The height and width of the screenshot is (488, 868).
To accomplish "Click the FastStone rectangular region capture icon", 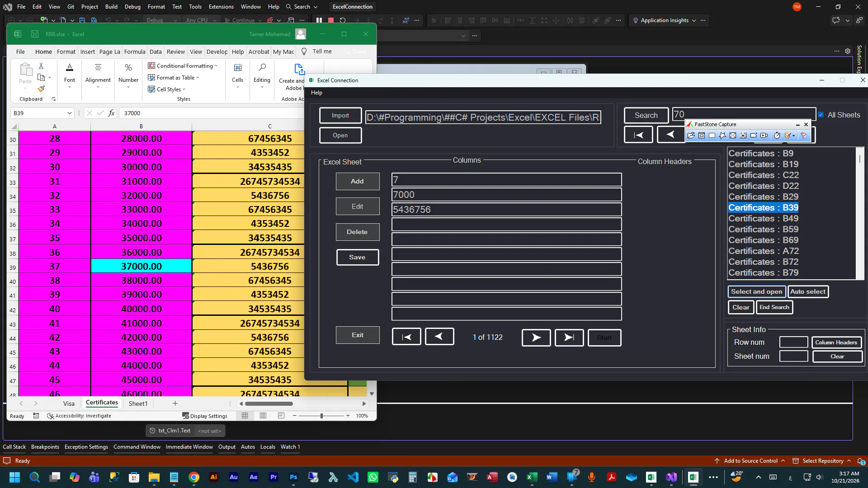I will coord(712,136).
